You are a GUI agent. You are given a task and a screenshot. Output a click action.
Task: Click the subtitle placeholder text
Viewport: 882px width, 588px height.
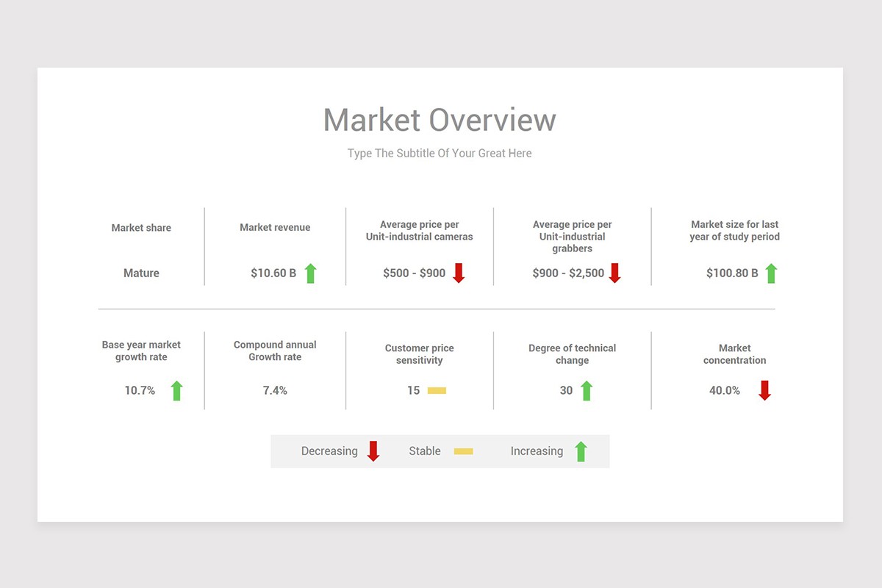pos(440,153)
